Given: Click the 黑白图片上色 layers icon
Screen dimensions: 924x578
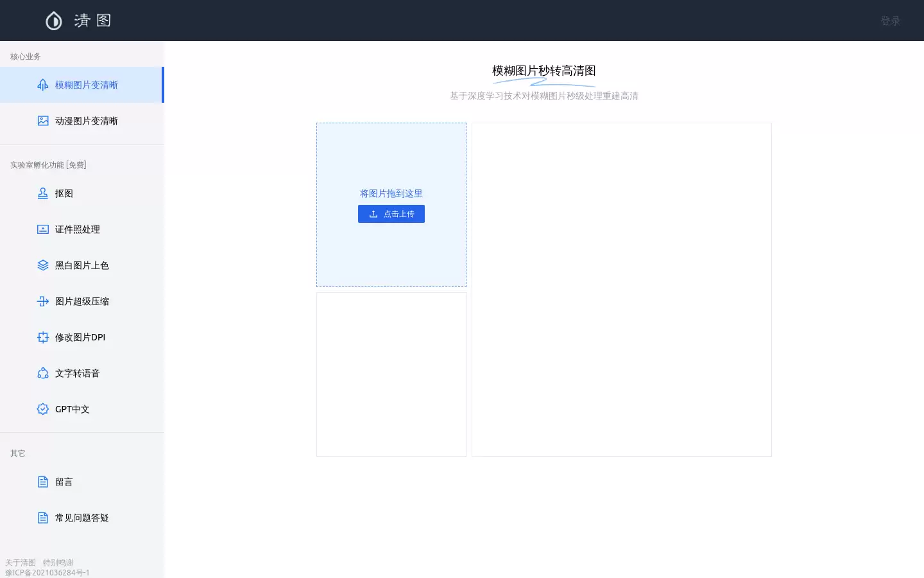Looking at the screenshot, I should pos(43,265).
